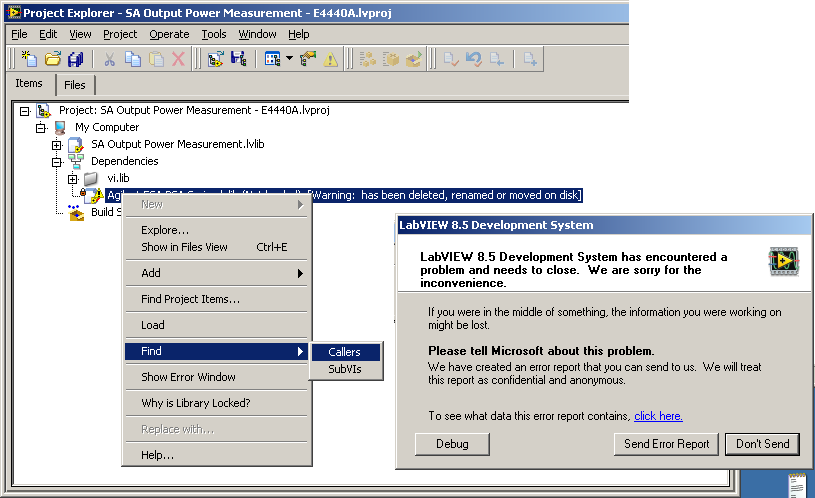This screenshot has width=815, height=498.
Task: Click the yellow warning triangle toolbar icon
Action: pyautogui.click(x=331, y=60)
